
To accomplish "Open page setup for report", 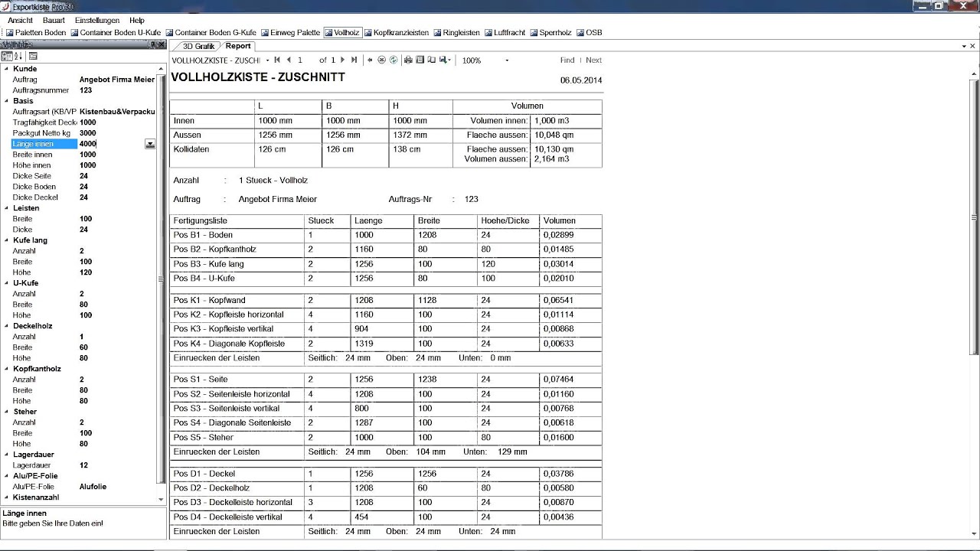I will [x=431, y=60].
